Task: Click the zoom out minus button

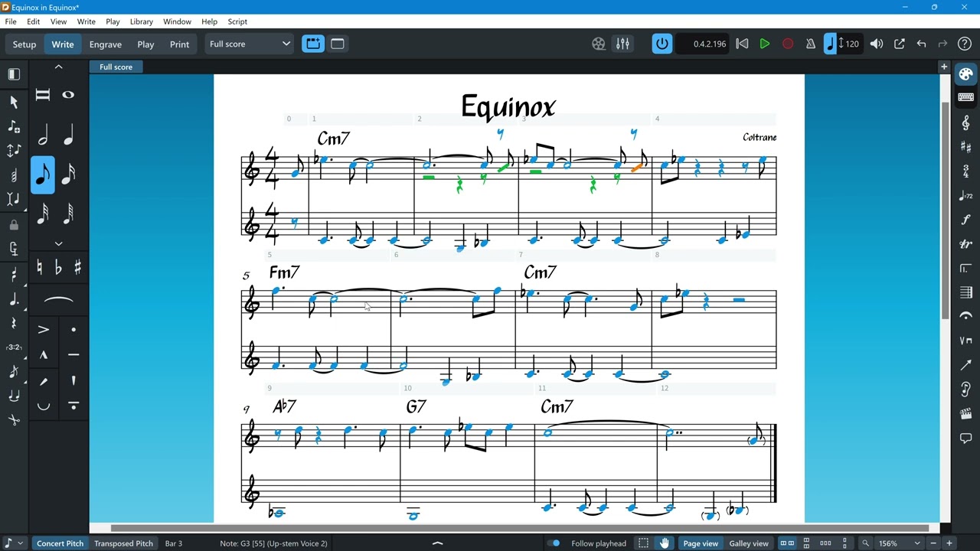Action: pyautogui.click(x=933, y=543)
